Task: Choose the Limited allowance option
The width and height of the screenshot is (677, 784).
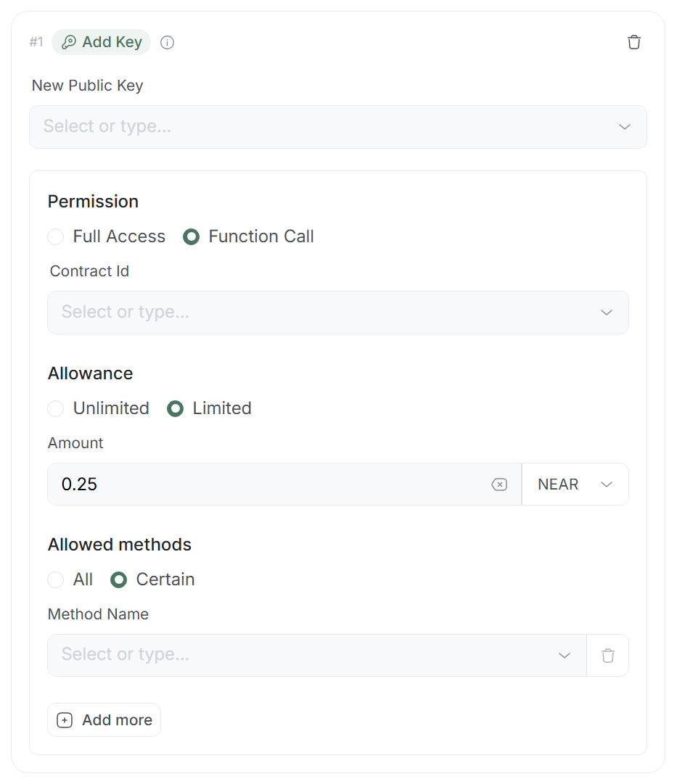Action: click(x=176, y=409)
